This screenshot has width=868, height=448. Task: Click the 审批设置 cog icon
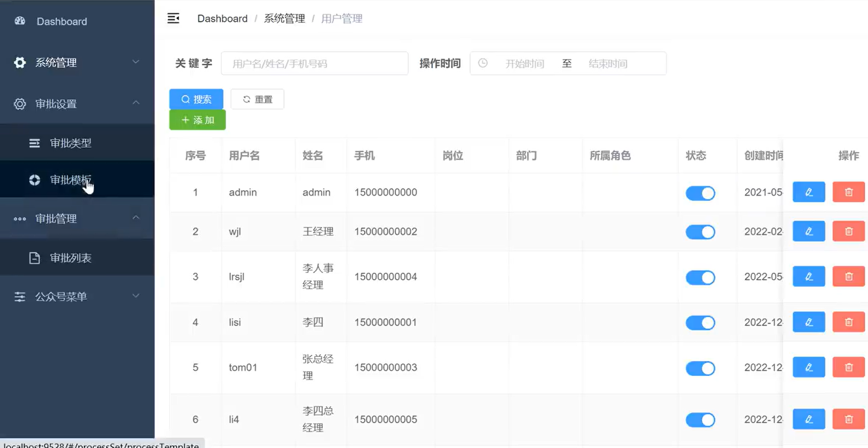click(x=20, y=104)
